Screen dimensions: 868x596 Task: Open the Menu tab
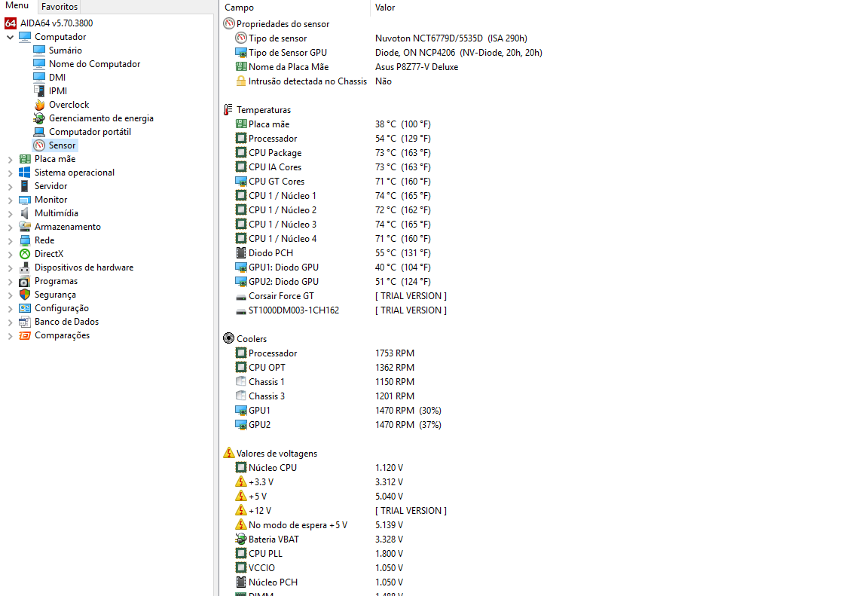[x=17, y=6]
